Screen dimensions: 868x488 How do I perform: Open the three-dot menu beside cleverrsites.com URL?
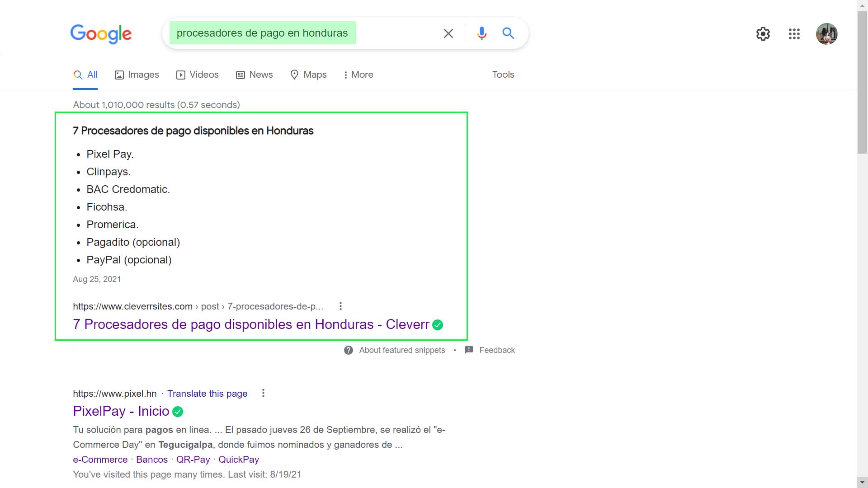pos(340,306)
